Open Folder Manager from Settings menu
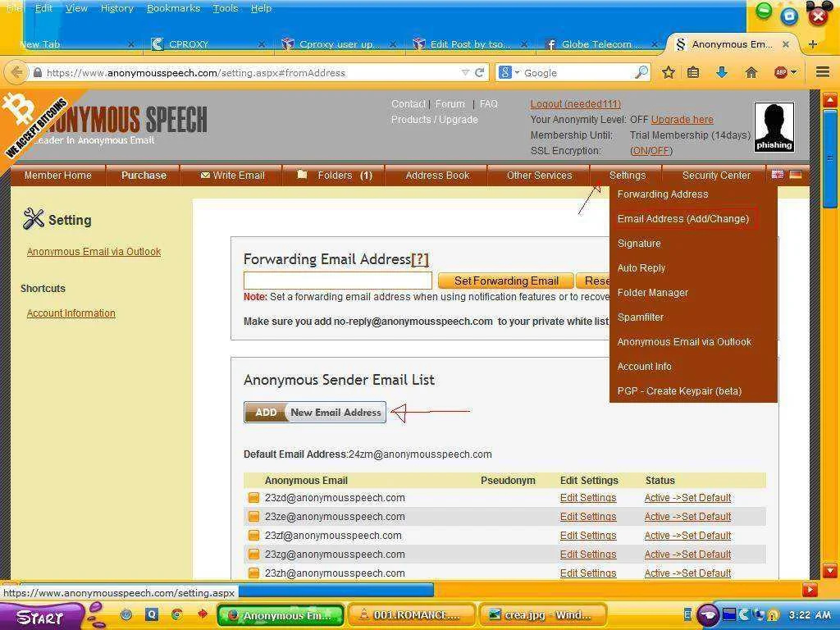The image size is (840, 630). [652, 293]
